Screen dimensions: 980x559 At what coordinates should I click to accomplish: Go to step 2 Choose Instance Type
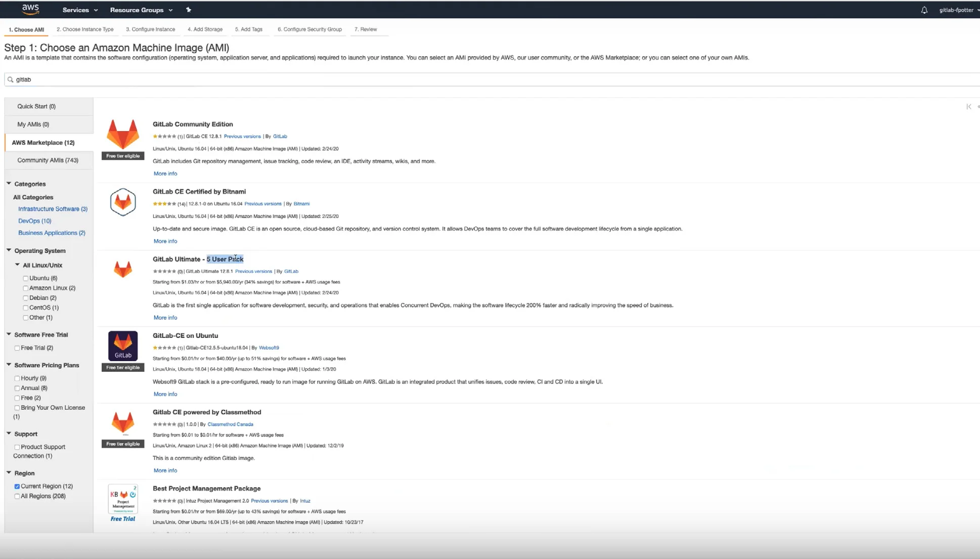85,29
